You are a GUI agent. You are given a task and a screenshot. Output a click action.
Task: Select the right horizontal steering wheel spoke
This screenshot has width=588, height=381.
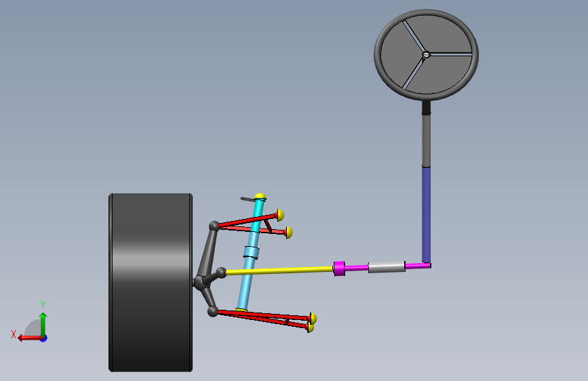450,54
